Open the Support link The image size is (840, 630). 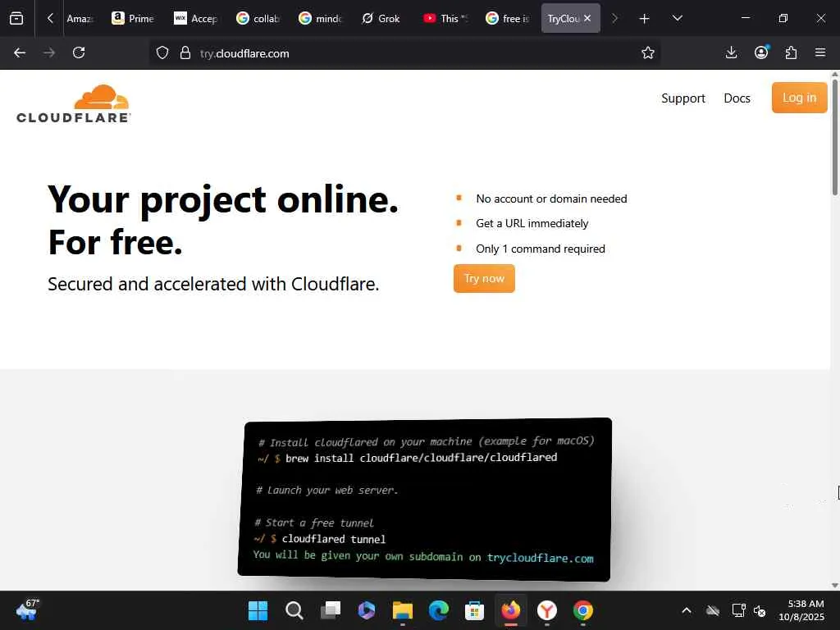683,98
